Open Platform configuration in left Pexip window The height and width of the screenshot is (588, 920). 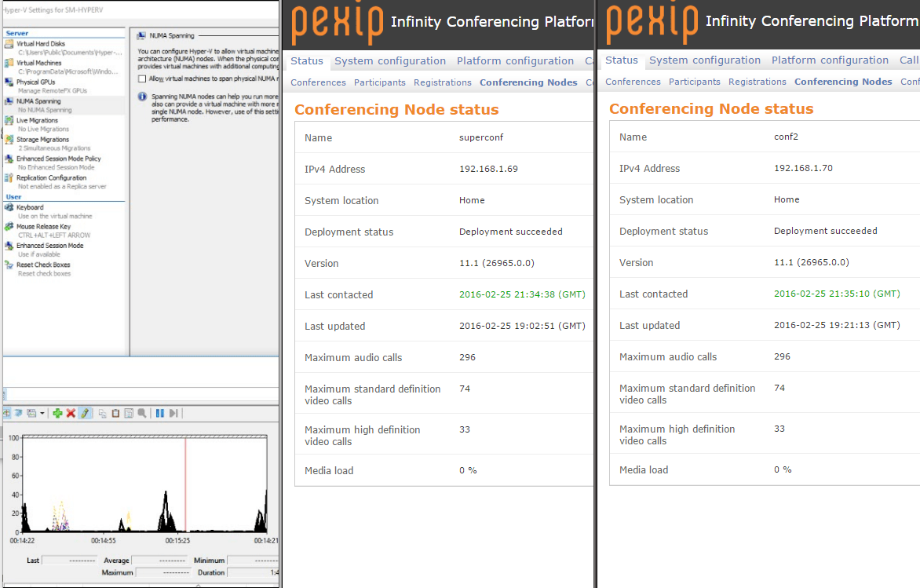[x=515, y=61]
